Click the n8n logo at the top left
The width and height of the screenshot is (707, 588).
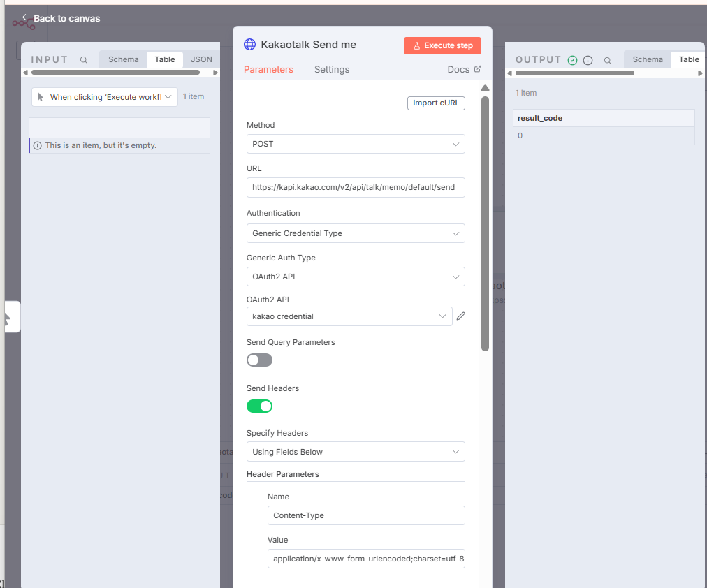tap(24, 24)
